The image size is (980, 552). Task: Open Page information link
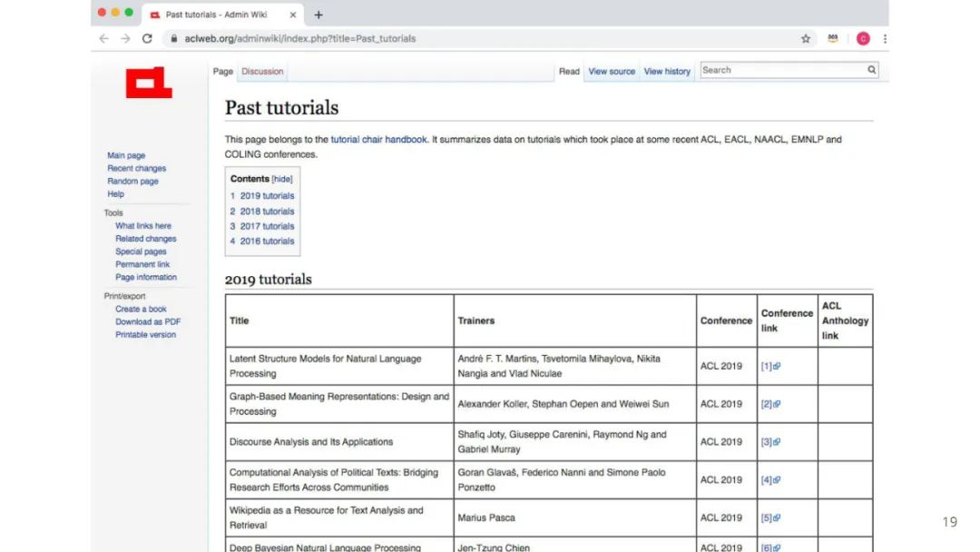[x=145, y=277]
